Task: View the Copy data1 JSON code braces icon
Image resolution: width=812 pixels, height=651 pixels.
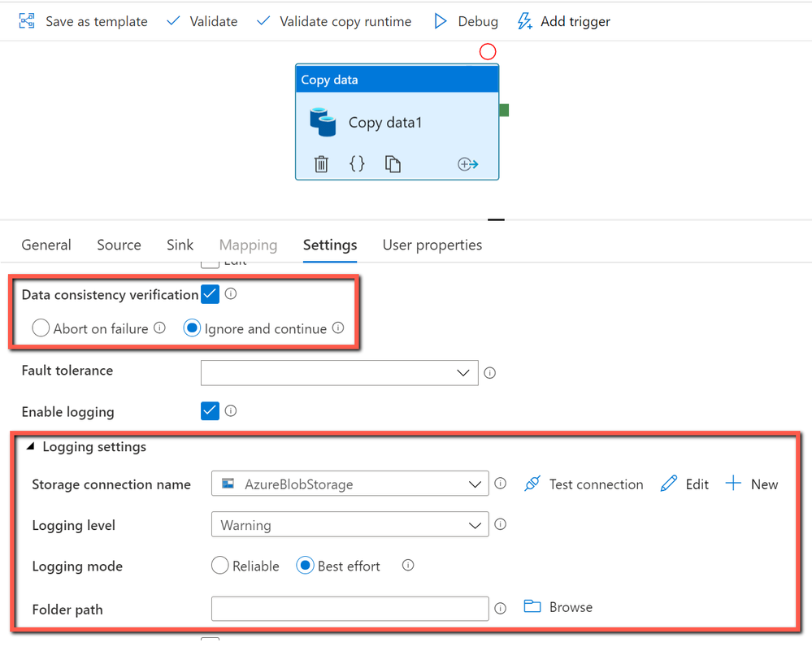Action: pos(357,164)
